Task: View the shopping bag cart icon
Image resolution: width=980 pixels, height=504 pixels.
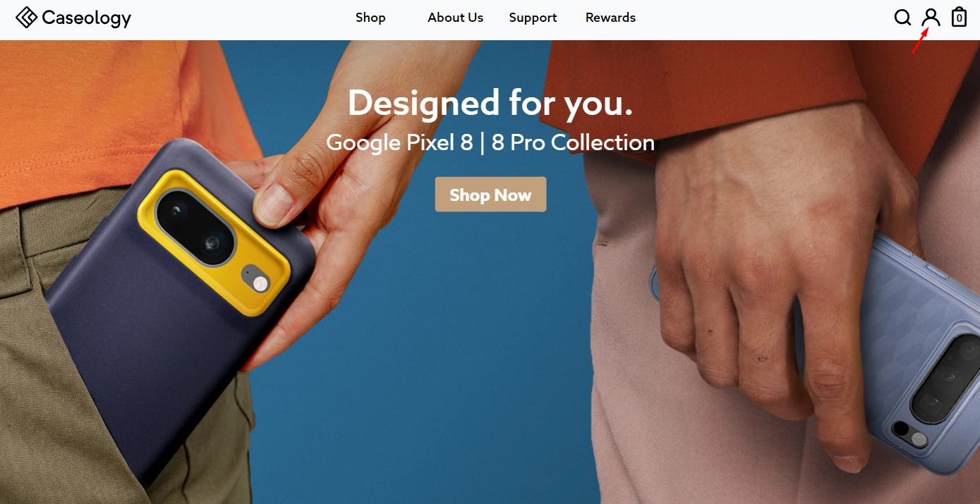Action: tap(959, 17)
